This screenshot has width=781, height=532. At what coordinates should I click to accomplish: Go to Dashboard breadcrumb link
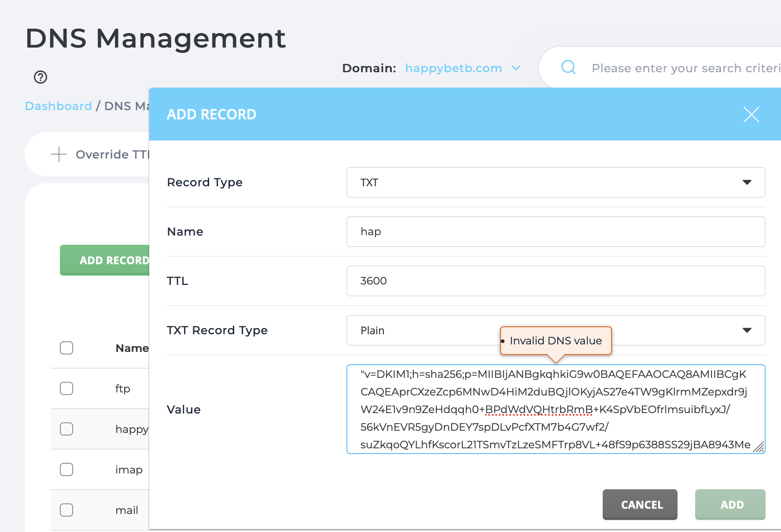pos(58,106)
